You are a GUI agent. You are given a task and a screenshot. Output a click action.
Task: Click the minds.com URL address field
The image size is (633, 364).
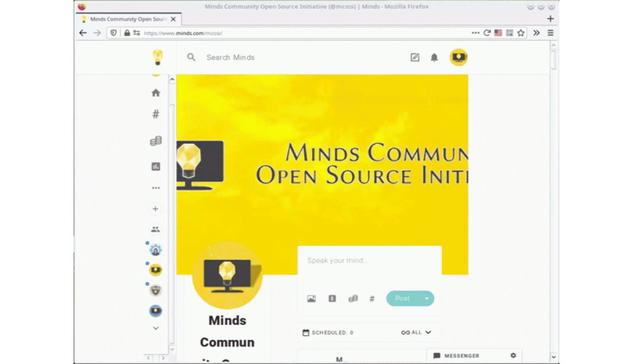coord(304,33)
